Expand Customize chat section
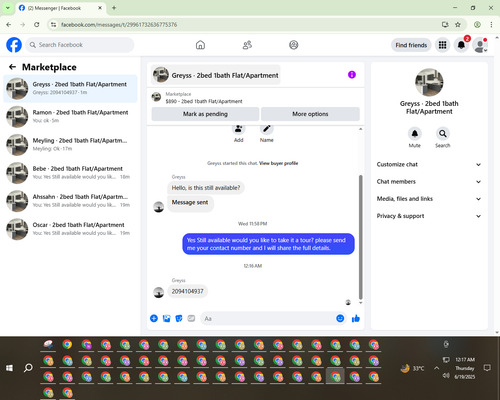 429,164
